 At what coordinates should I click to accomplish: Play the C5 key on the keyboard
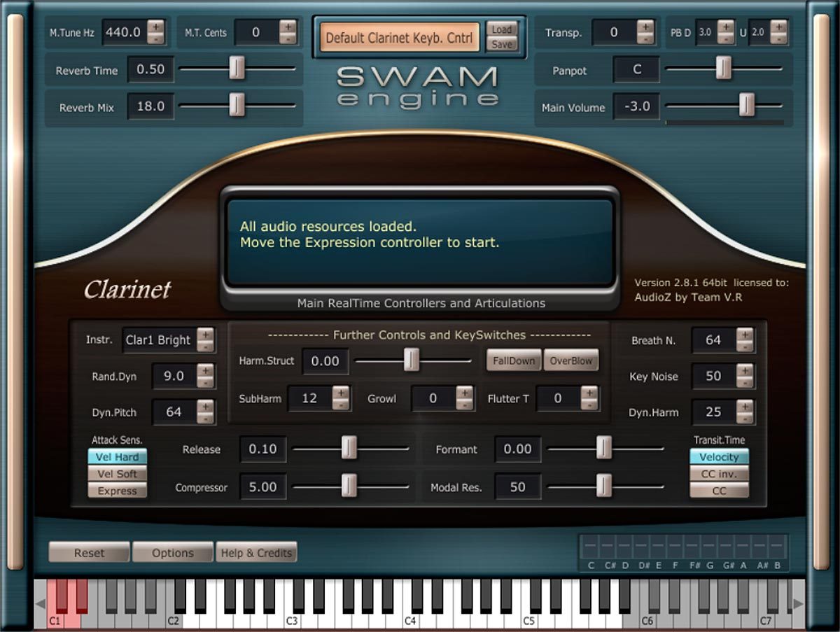(x=529, y=620)
